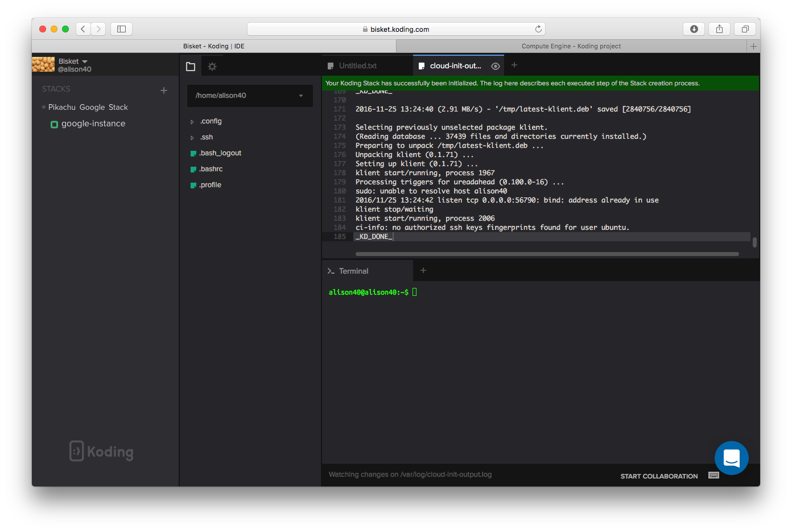Viewport: 792px width, 532px height.
Task: Switch to the Untitled.txt tab
Action: coord(357,66)
